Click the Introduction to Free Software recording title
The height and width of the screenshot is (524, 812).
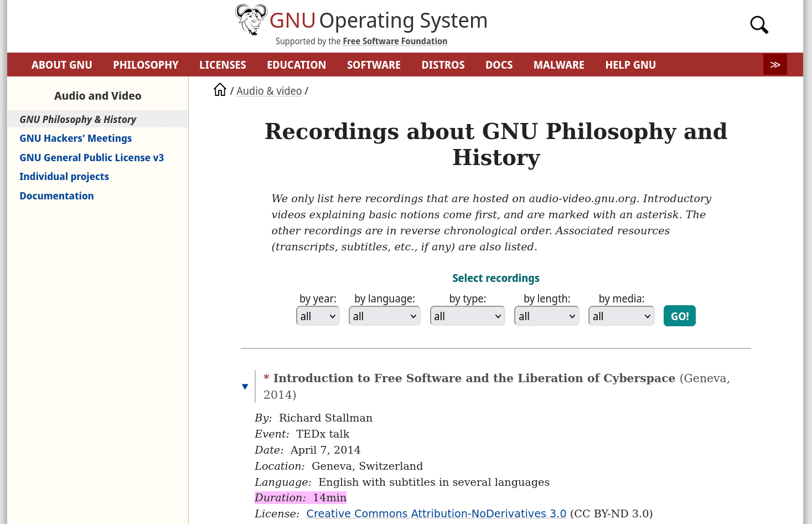[x=474, y=378]
